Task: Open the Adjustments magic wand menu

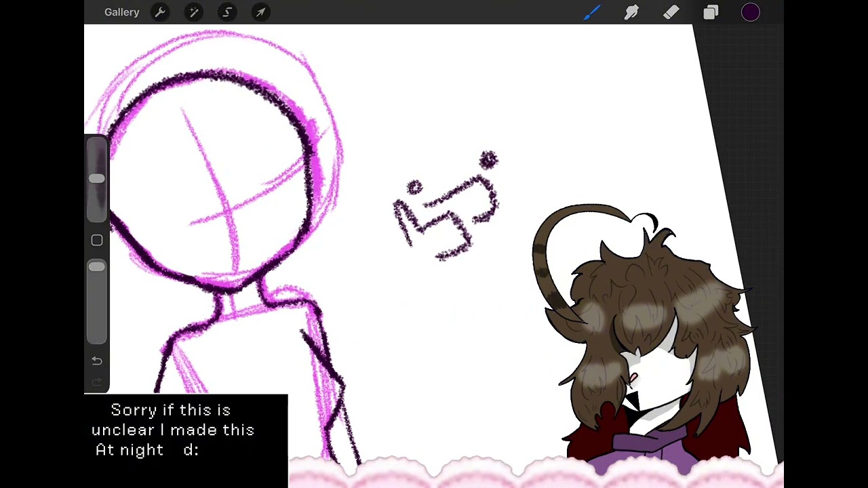Action: point(194,12)
